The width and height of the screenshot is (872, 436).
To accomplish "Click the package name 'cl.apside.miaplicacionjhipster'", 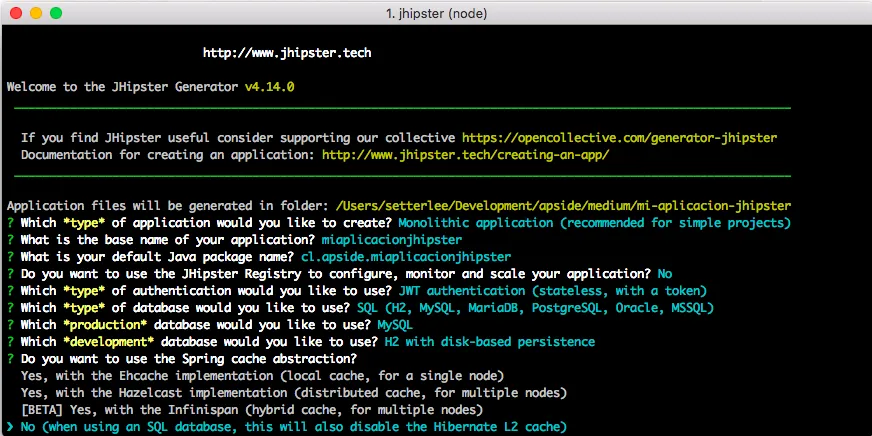I will click(406, 257).
